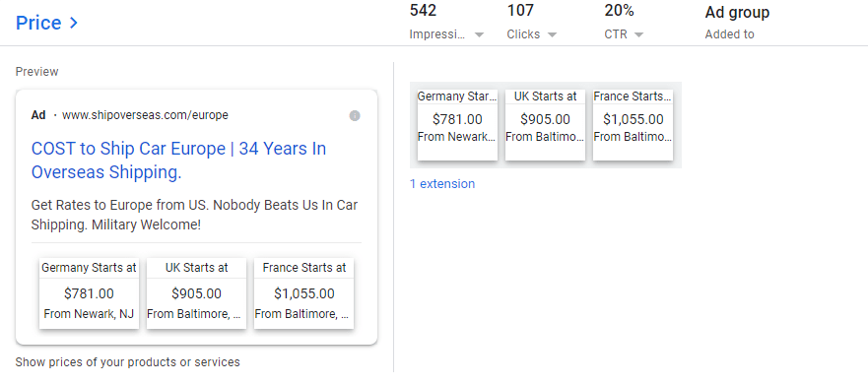Viewport: 868px width, 385px height.
Task: Open the Price section chevron arrow
Action: coord(74,24)
